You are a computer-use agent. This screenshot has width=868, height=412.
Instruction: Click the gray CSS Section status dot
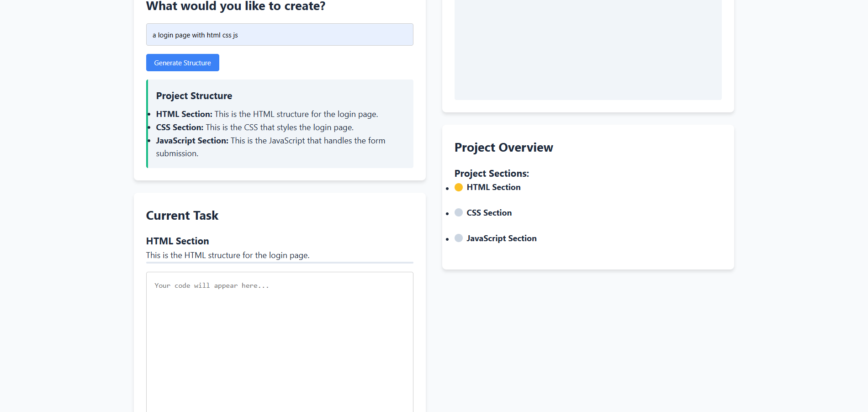point(459,212)
